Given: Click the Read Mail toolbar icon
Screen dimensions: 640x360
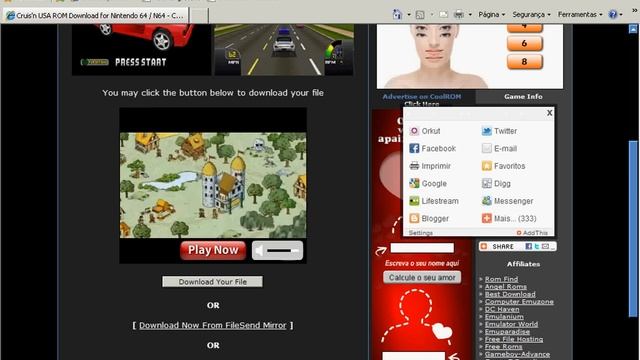Looking at the screenshot, I should click(x=443, y=15).
